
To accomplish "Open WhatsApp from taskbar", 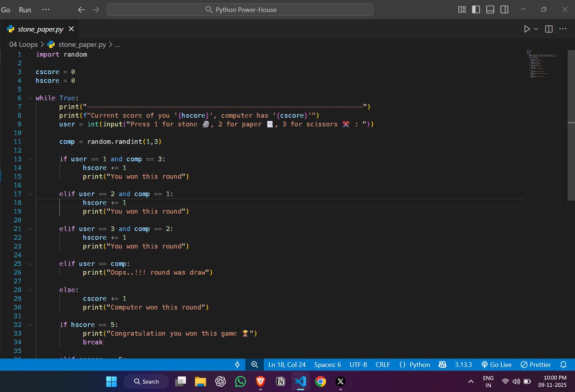I will click(x=241, y=381).
